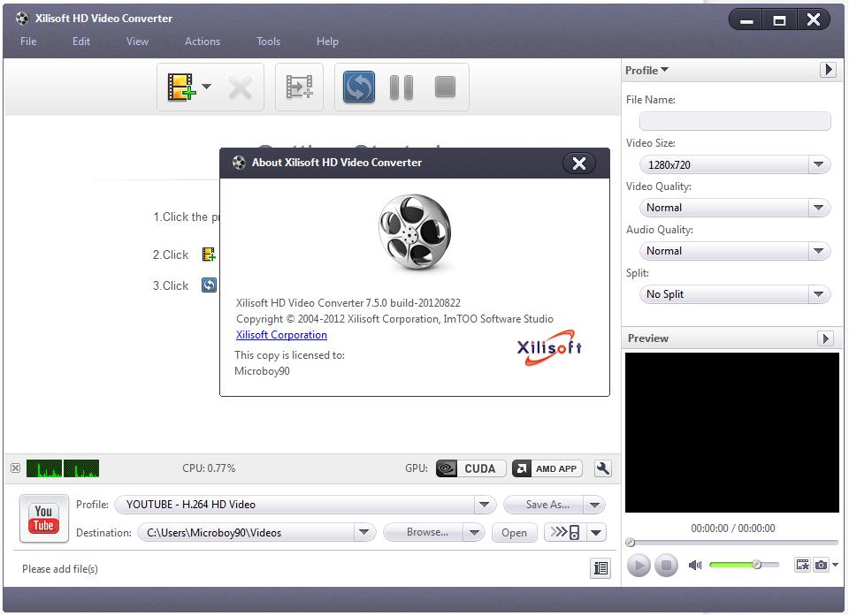Click the preview seek bar
849x616 pixels.
(732, 542)
